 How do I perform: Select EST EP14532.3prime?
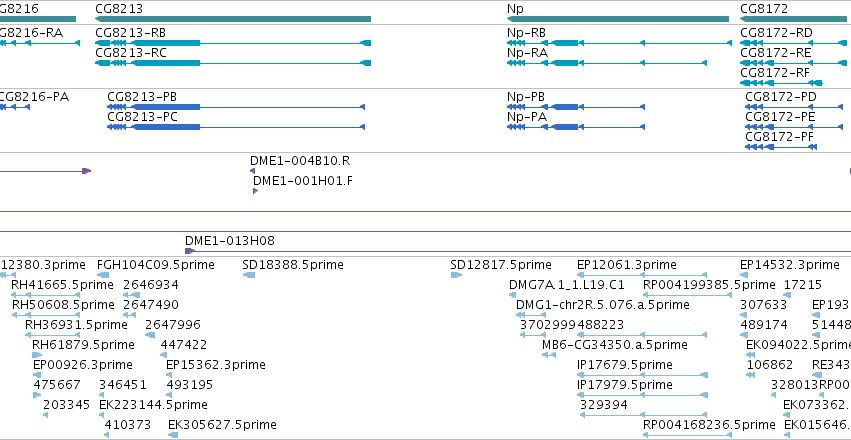tap(744, 275)
